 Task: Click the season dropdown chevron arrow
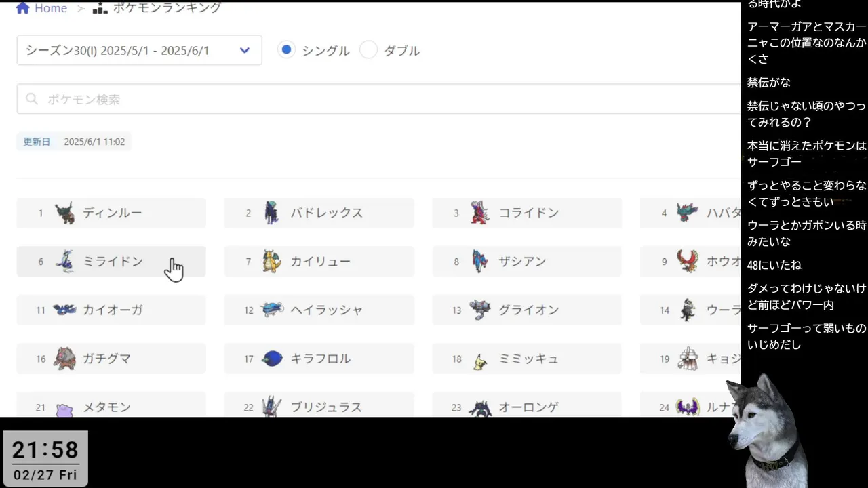[x=245, y=50]
